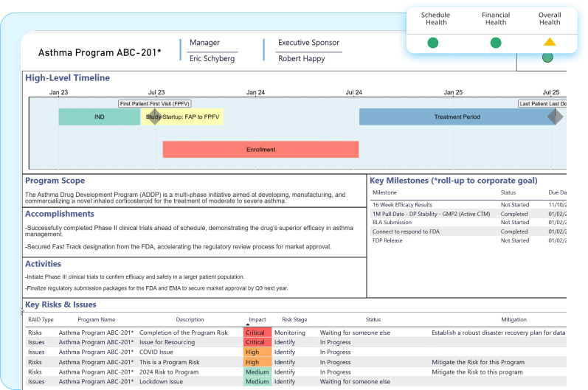This screenshot has height=390, width=588.
Task: Sort table by RAID Type column header
Action: pyautogui.click(x=41, y=320)
